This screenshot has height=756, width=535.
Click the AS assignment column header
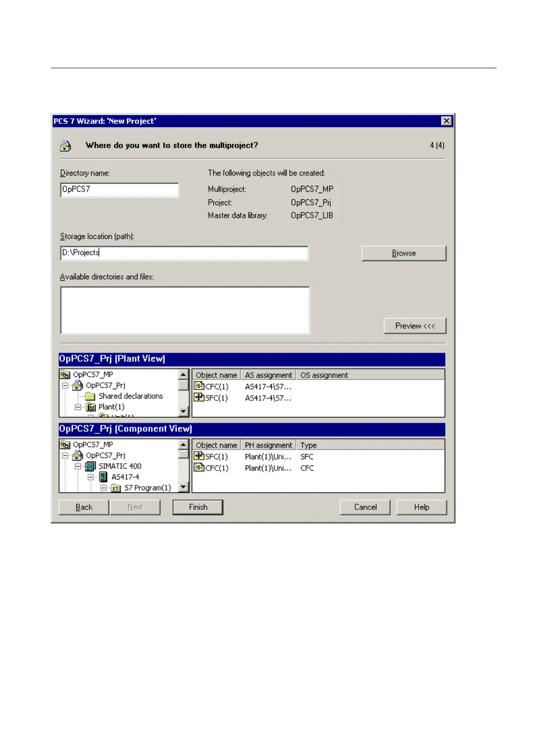click(x=269, y=375)
